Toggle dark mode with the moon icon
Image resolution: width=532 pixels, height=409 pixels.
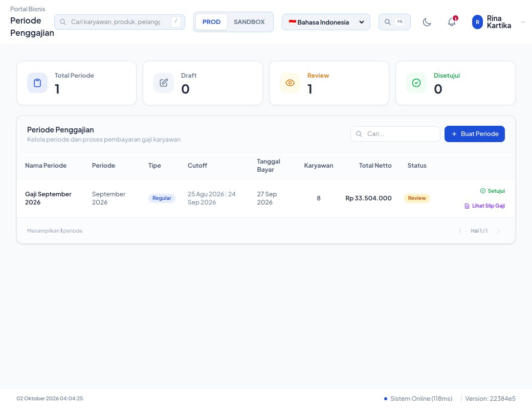(x=427, y=22)
